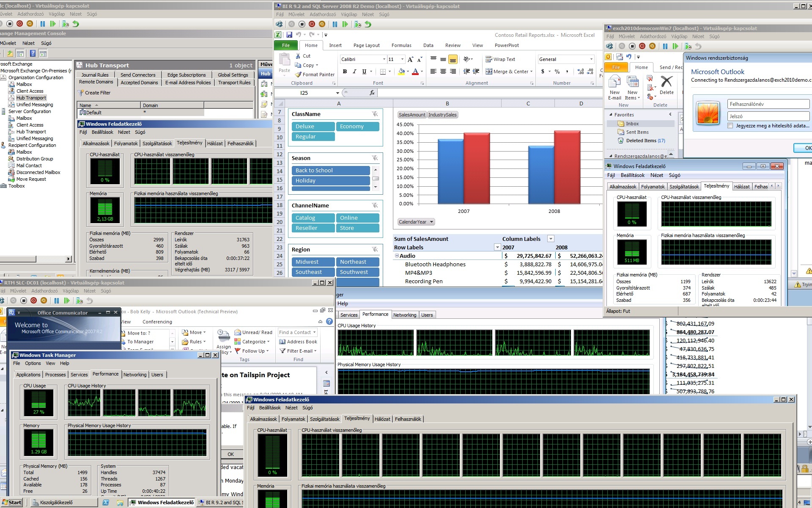Click the New E-mail icon in Outlook's ribbon
812x508 pixels.
614,81
